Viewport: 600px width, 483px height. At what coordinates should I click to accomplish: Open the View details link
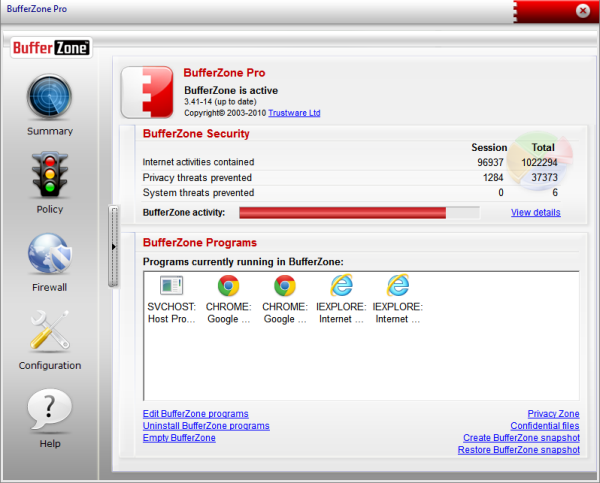[535, 212]
